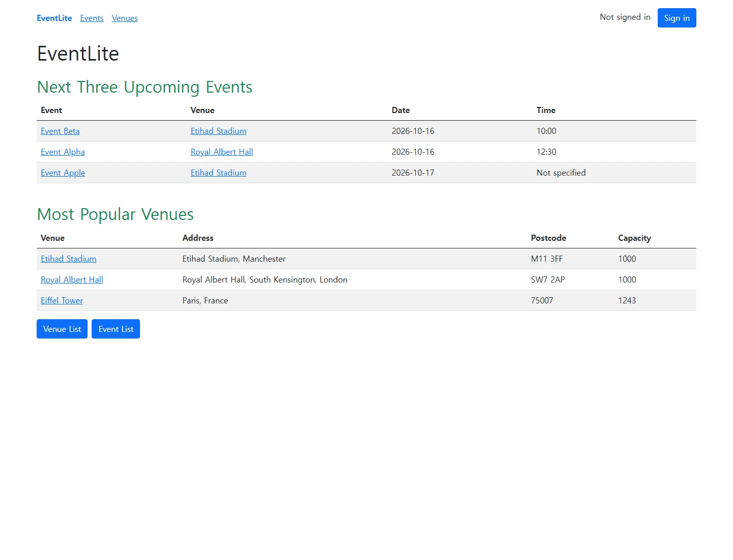The width and height of the screenshot is (733, 560).
Task: Click capacity 1000 in the M11 3FF row
Action: (x=627, y=259)
